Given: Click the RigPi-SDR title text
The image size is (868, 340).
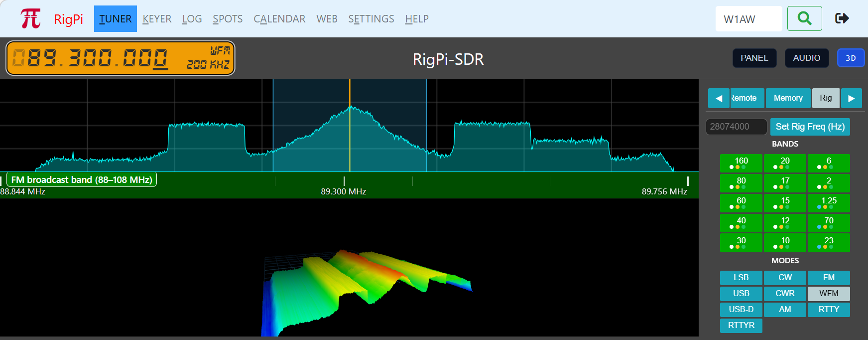Looking at the screenshot, I should coord(448,59).
